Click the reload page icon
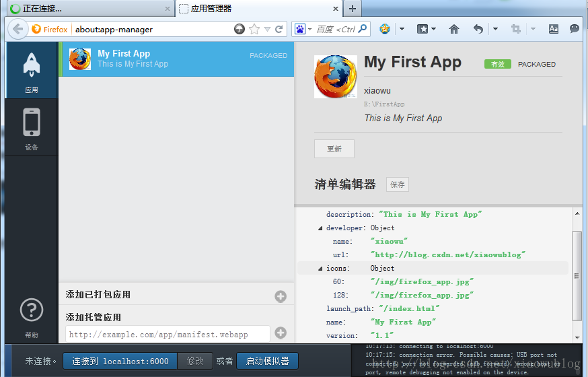The image size is (588, 377). (279, 29)
